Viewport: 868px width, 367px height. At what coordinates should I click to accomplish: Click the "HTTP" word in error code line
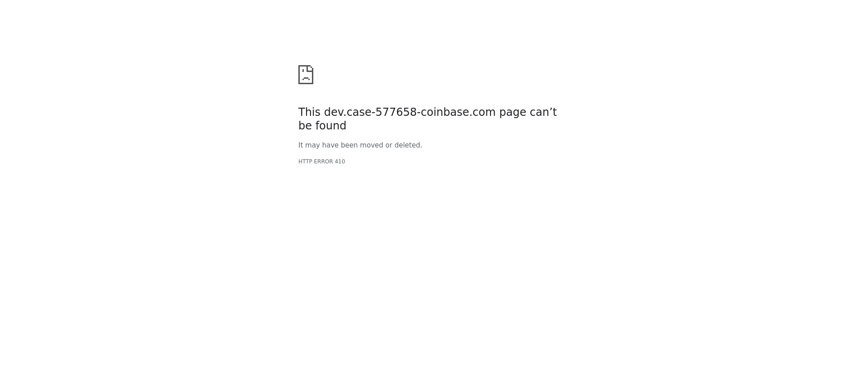coord(305,162)
